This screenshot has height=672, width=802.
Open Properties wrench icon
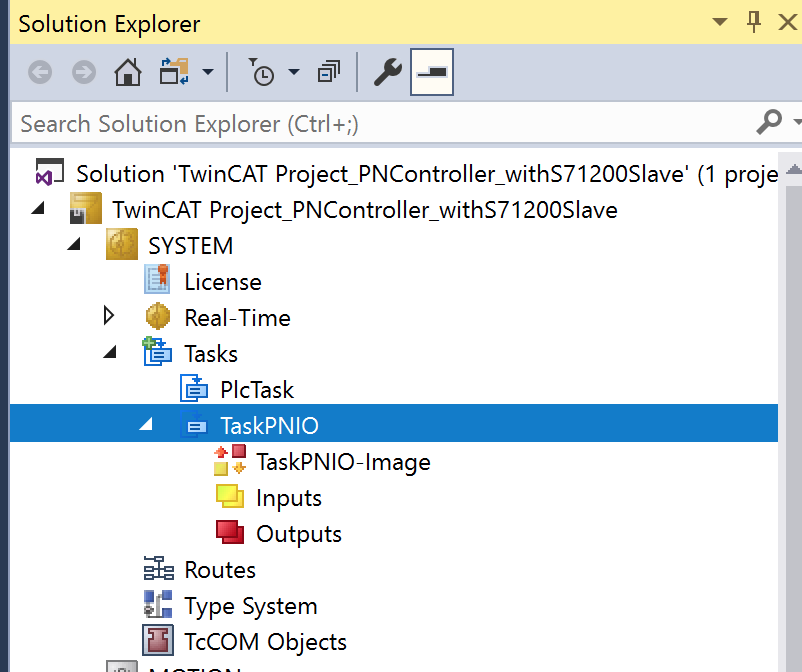coord(388,72)
